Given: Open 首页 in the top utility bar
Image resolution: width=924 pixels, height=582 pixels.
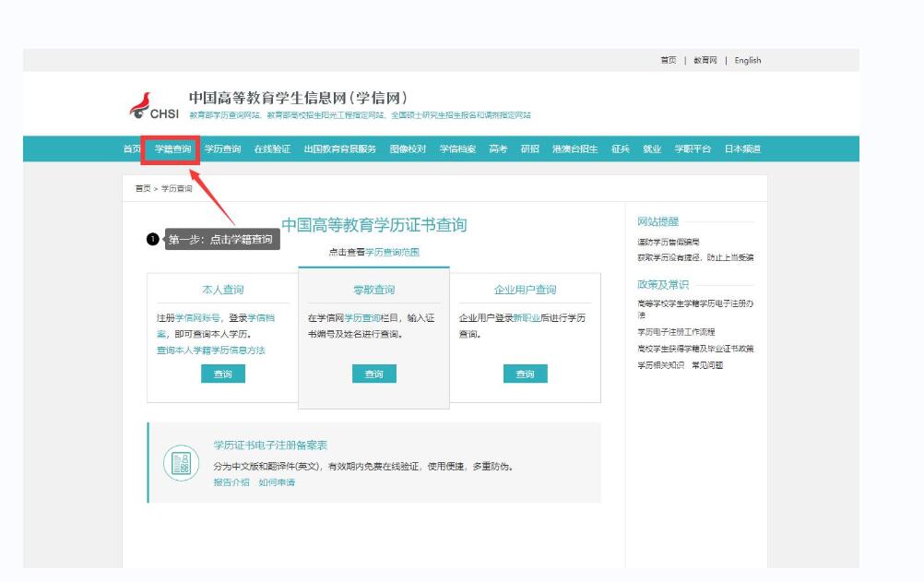Looking at the screenshot, I should (669, 60).
